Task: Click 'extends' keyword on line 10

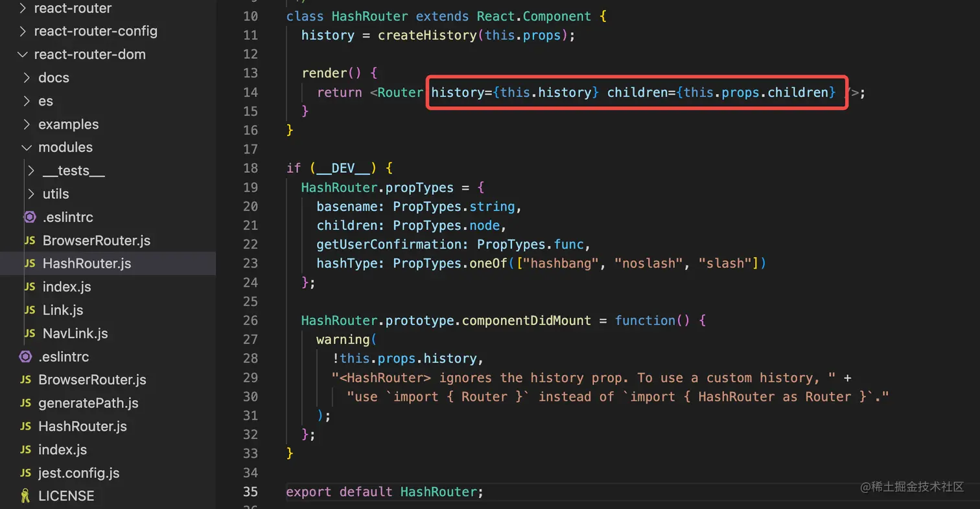Action: [443, 16]
